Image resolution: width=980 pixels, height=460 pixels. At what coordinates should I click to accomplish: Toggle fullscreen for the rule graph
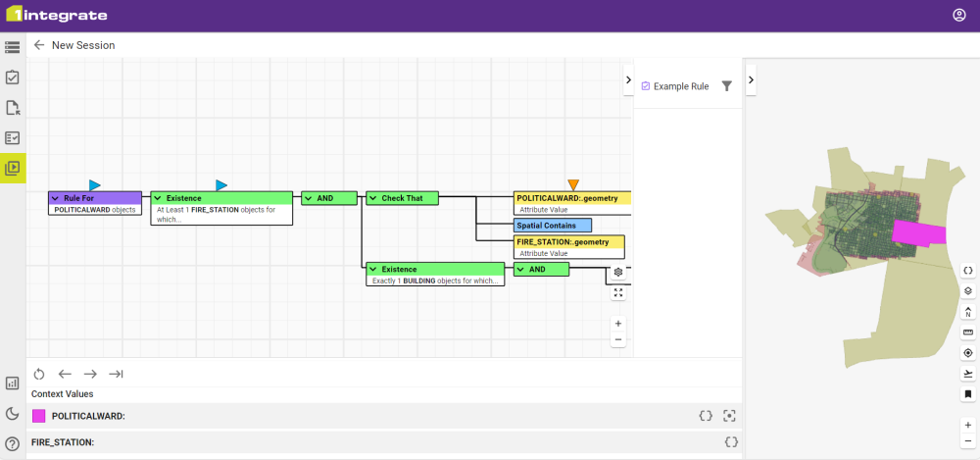(x=618, y=292)
